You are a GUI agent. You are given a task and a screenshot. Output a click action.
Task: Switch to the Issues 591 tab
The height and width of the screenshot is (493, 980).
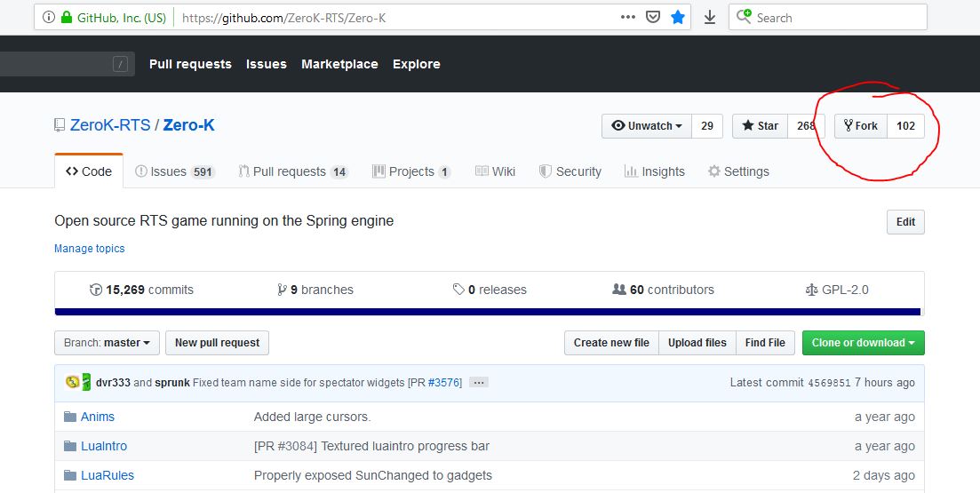175,171
